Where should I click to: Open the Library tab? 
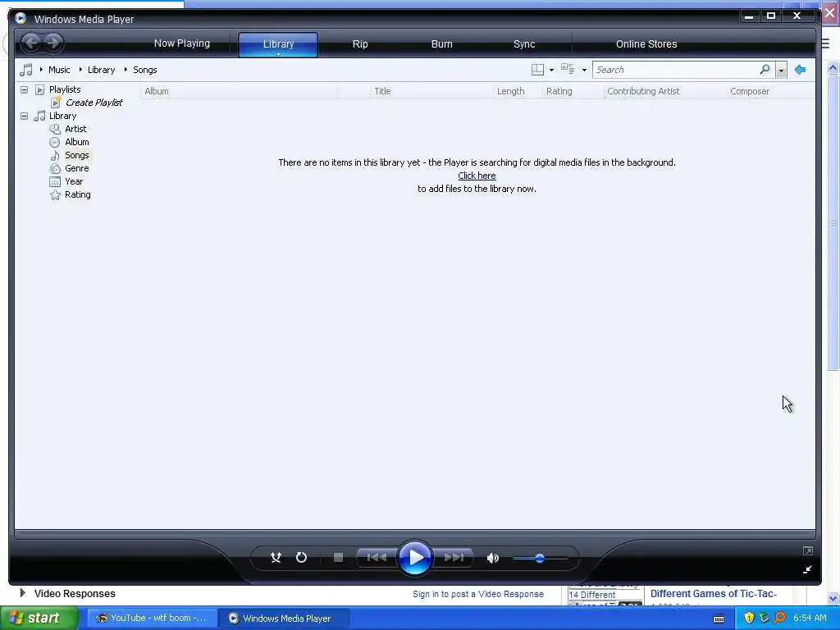pyautogui.click(x=278, y=44)
